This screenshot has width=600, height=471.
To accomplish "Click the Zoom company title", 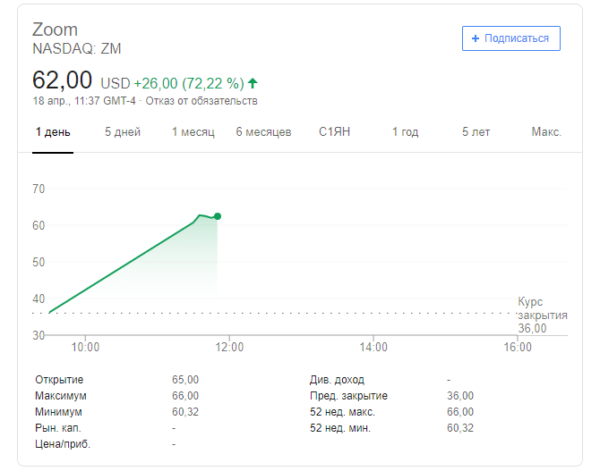I will coord(55,30).
